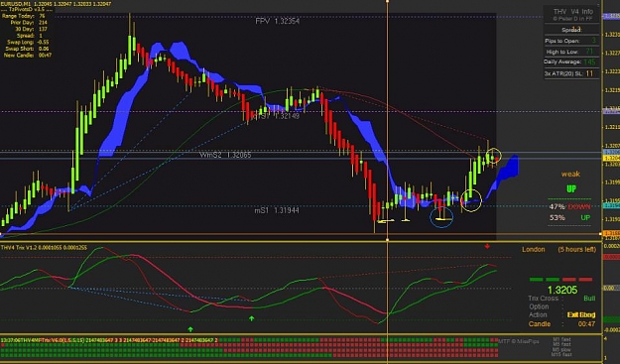Click the red status bars above the price readout
Viewport: 620px width, 364px height.
click(577, 280)
